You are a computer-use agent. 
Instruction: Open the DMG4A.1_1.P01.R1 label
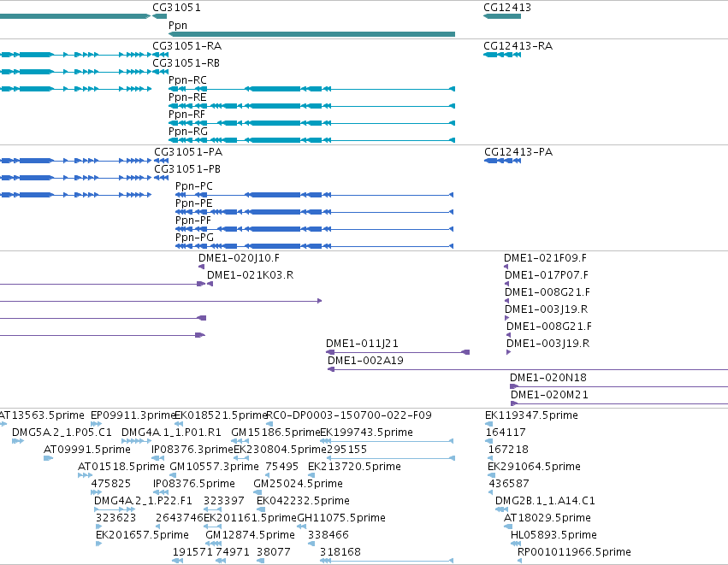click(171, 433)
